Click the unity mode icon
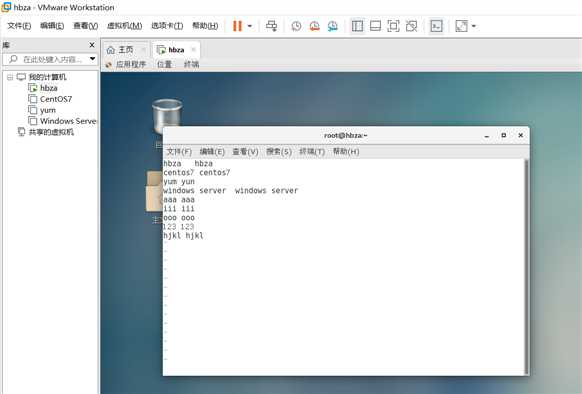The image size is (582, 394). point(411,26)
